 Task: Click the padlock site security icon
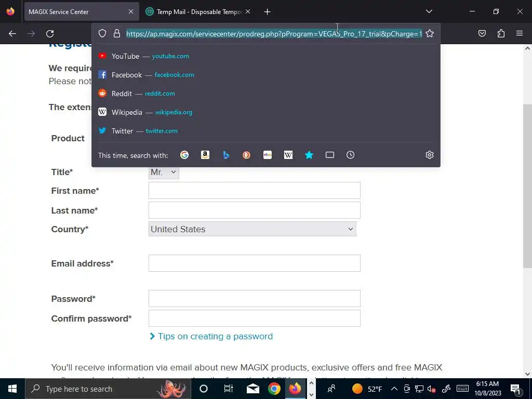[x=117, y=33]
